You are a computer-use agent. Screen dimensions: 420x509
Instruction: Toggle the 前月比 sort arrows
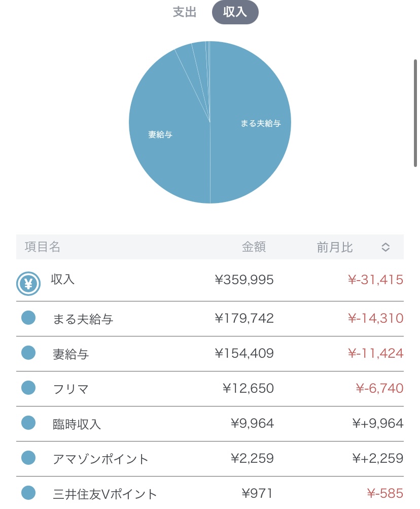click(386, 247)
